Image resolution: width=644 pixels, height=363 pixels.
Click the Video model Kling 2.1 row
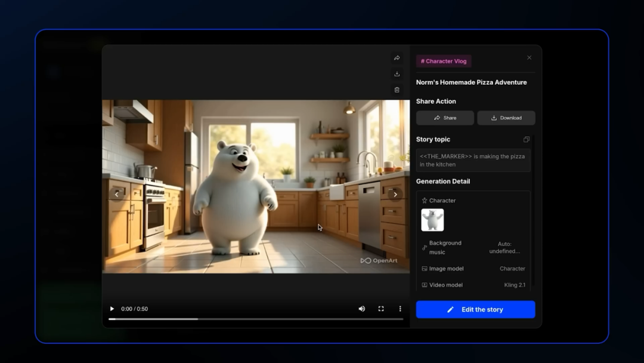[473, 285]
